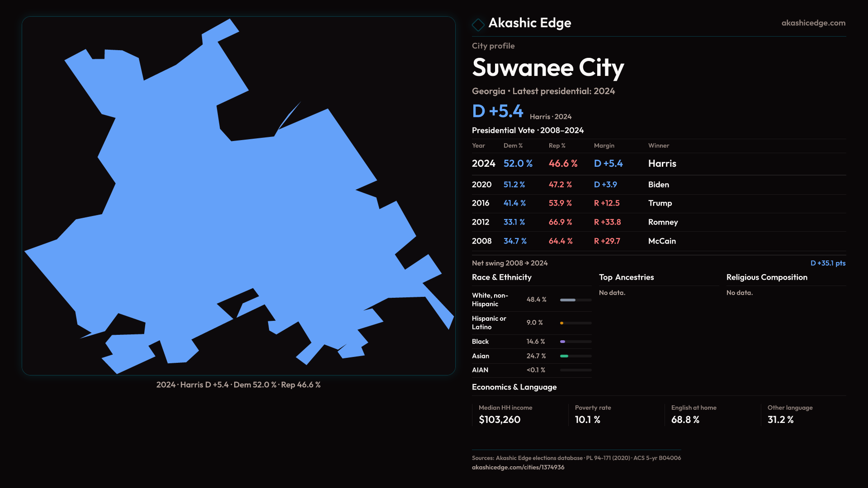Click the Median HH income value
868x488 pixels.
point(499,420)
